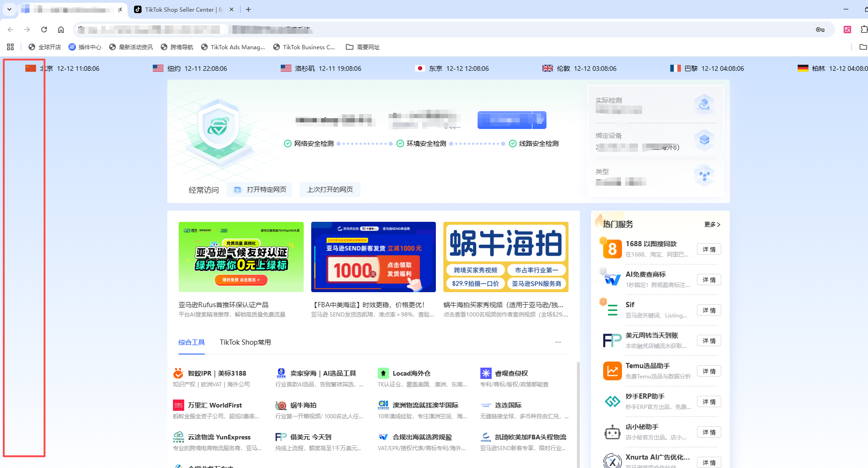Click the 实际检测 card icon
This screenshot has width=868, height=468.
(704, 104)
